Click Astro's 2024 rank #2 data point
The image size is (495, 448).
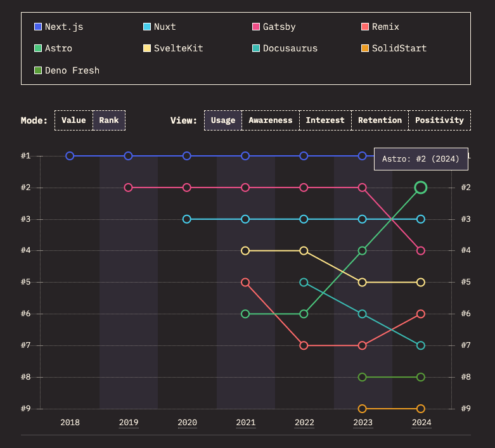(x=420, y=188)
